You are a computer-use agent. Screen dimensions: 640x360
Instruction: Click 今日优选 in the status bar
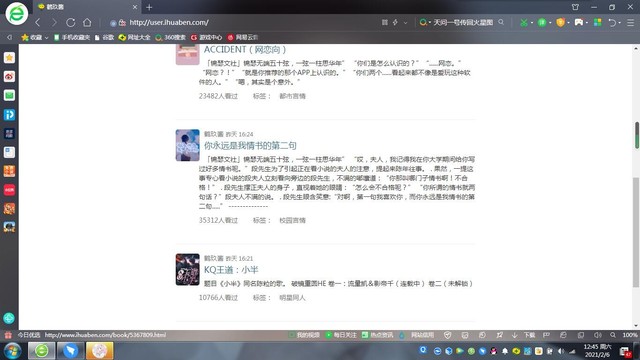tap(29, 335)
